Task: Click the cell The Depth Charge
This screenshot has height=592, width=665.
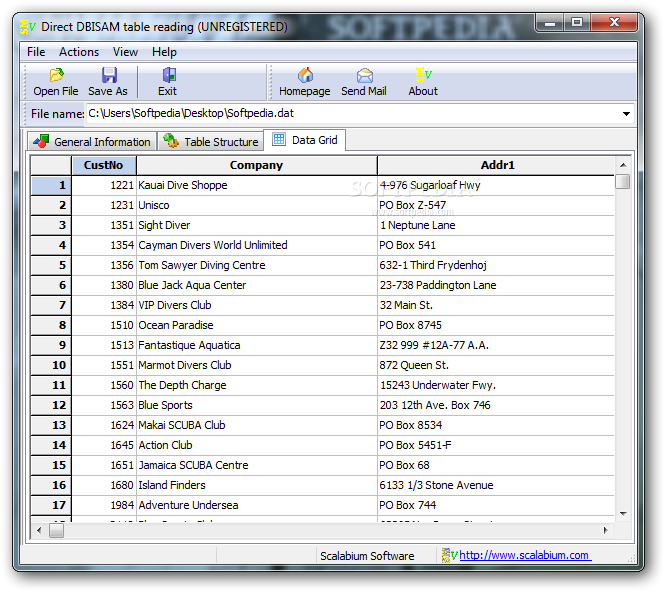Action: 257,385
